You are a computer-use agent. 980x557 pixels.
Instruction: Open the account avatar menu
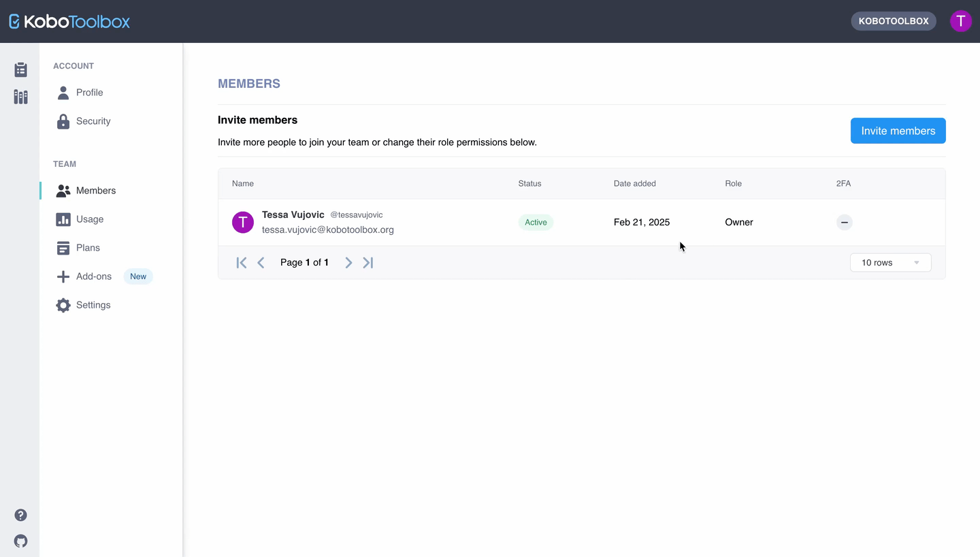(960, 21)
